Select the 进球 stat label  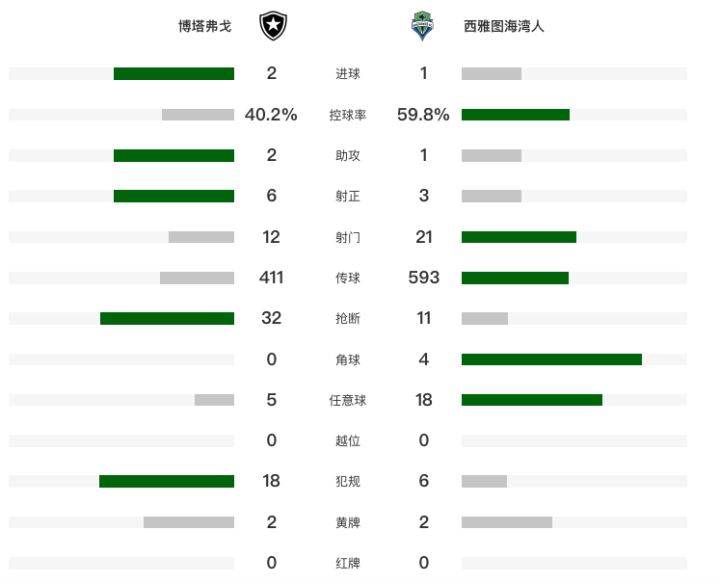click(x=348, y=73)
